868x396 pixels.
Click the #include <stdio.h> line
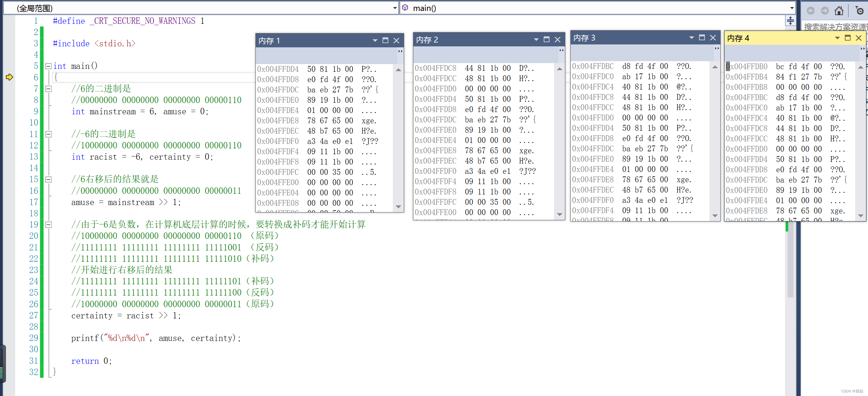[94, 43]
